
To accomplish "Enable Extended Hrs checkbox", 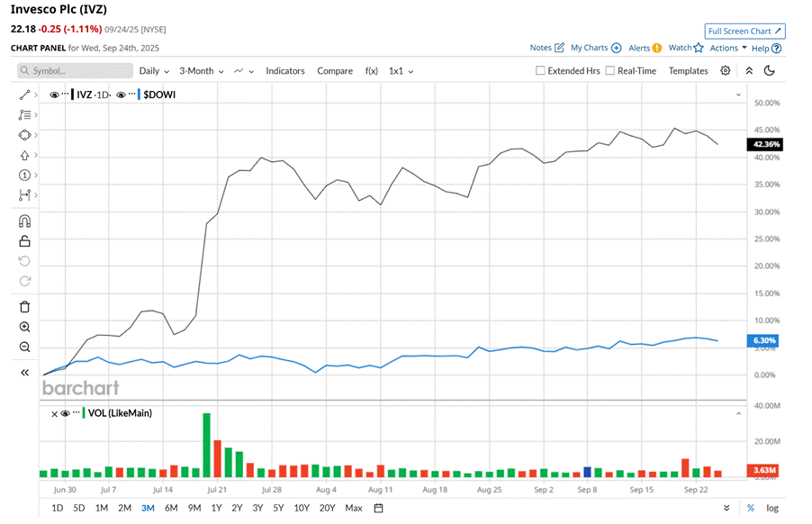I will [x=540, y=70].
